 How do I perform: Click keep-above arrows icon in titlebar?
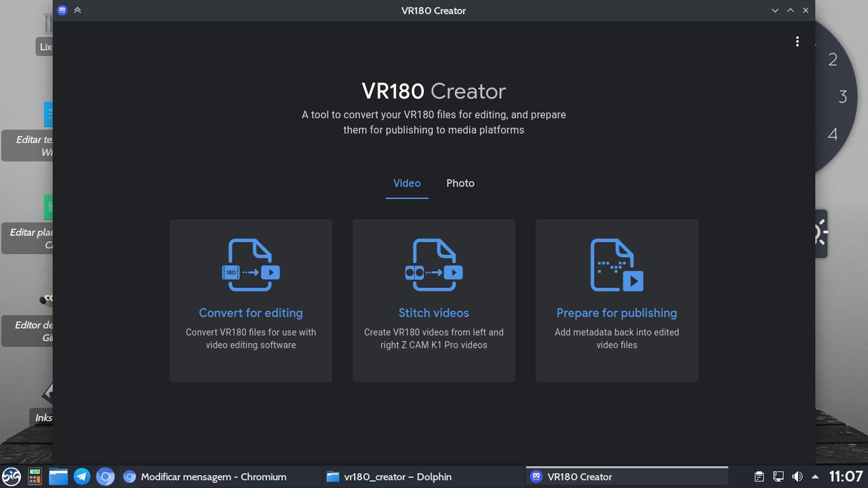[77, 10]
